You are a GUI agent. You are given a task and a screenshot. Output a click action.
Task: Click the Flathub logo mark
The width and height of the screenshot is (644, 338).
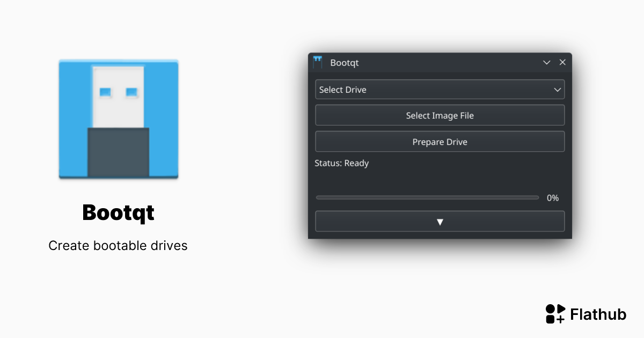(x=555, y=314)
